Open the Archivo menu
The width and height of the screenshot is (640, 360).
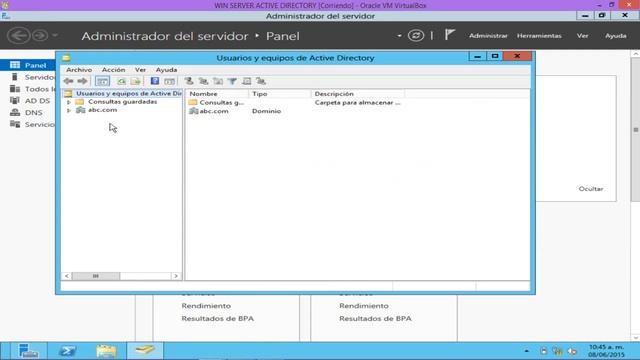click(79, 70)
